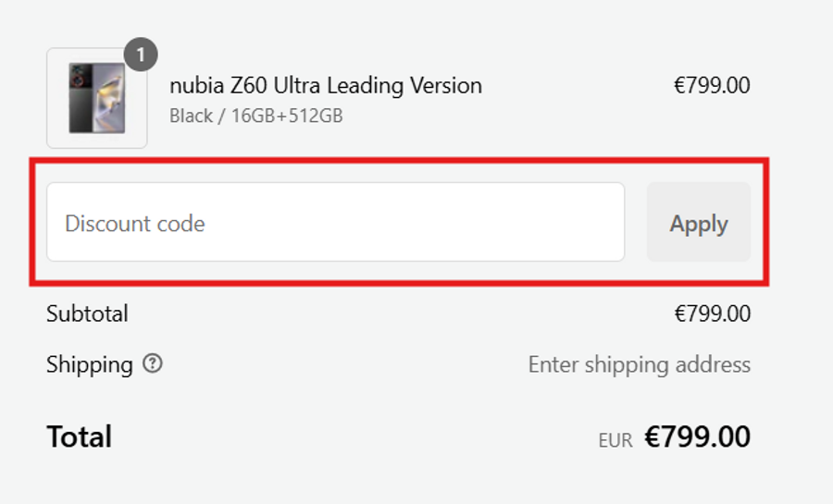Click the bold Total amount €799.00
833x504 pixels.
tap(697, 436)
